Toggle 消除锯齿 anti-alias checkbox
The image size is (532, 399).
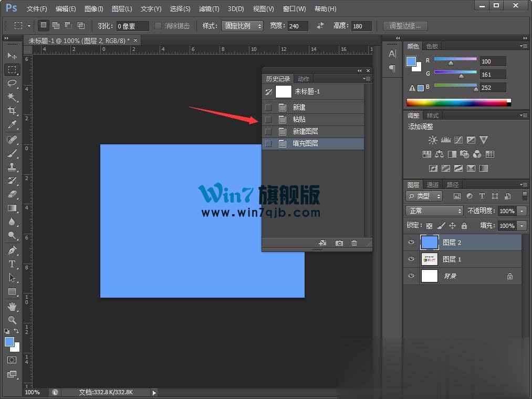click(158, 26)
